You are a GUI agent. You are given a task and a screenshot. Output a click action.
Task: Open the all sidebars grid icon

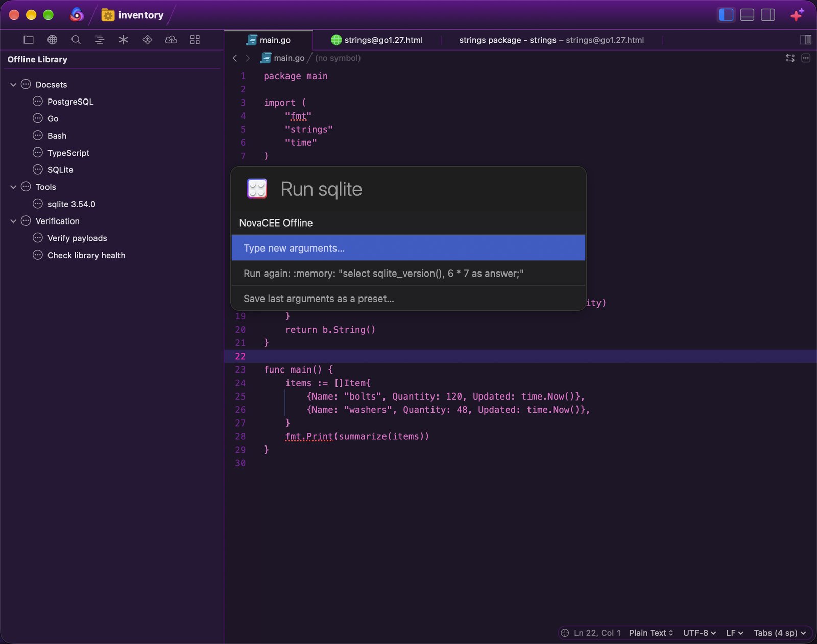click(195, 40)
